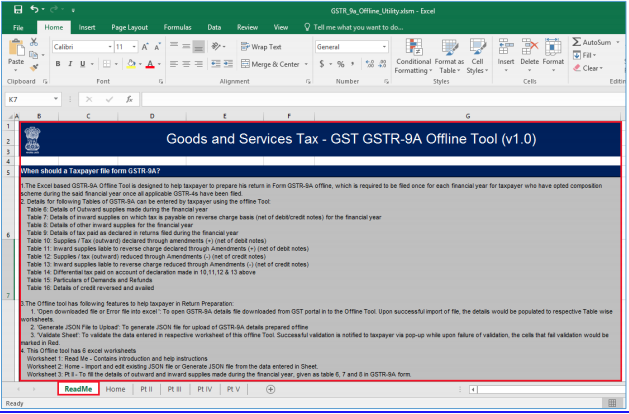
Task: Align text to the bottom
Action: point(199,47)
